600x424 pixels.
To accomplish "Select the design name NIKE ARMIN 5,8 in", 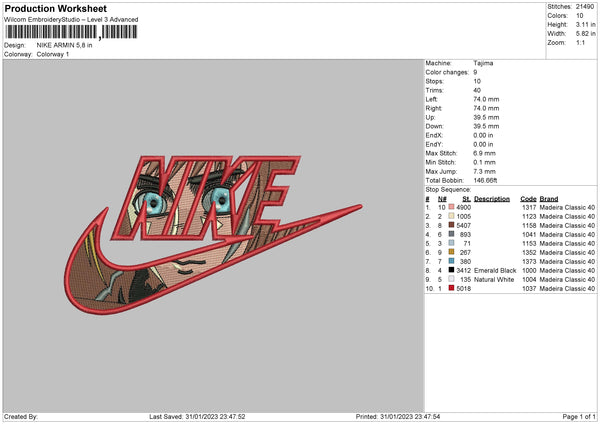I will [x=64, y=45].
